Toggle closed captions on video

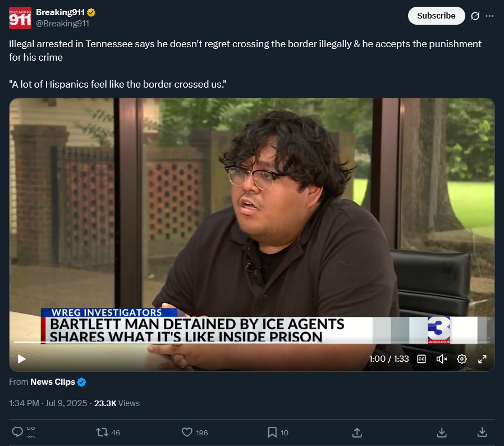pyautogui.click(x=421, y=359)
